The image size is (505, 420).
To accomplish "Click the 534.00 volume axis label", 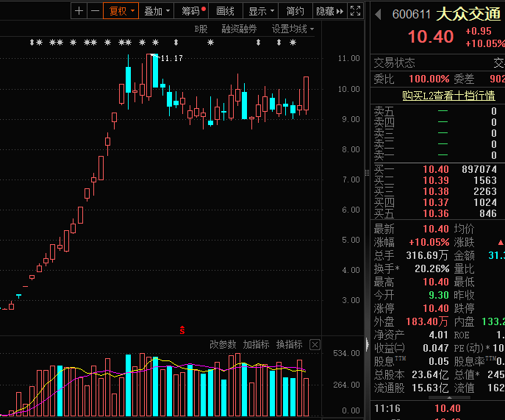I will [x=346, y=353].
